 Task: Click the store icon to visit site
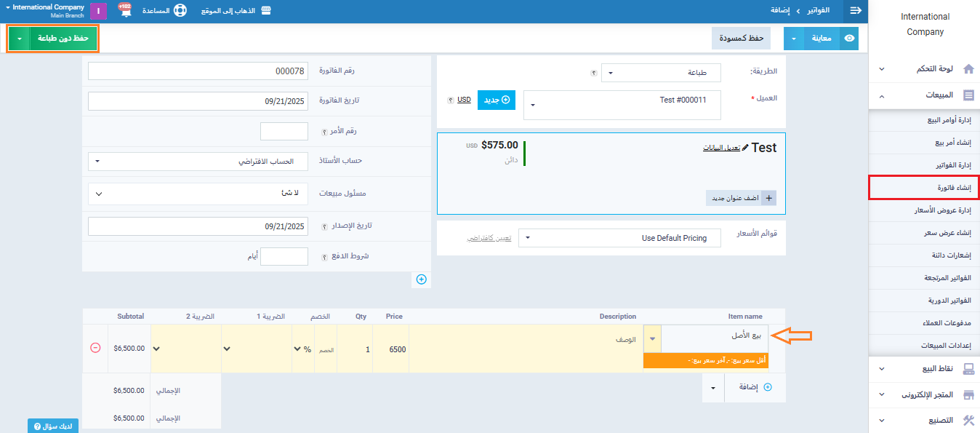(266, 11)
